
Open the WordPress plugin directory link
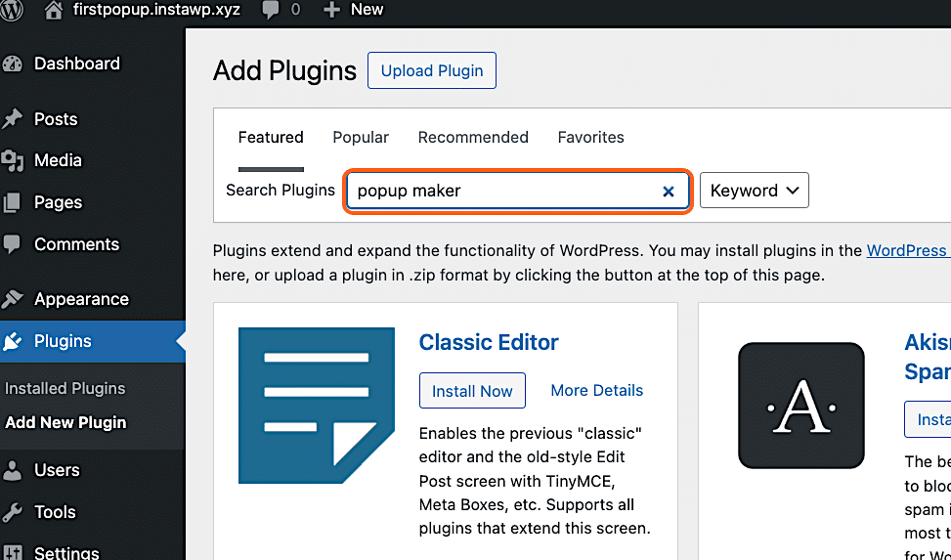click(x=908, y=250)
